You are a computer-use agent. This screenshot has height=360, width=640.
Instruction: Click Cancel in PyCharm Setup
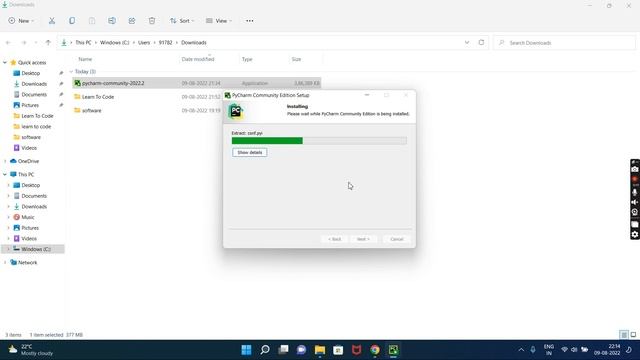[x=397, y=239]
